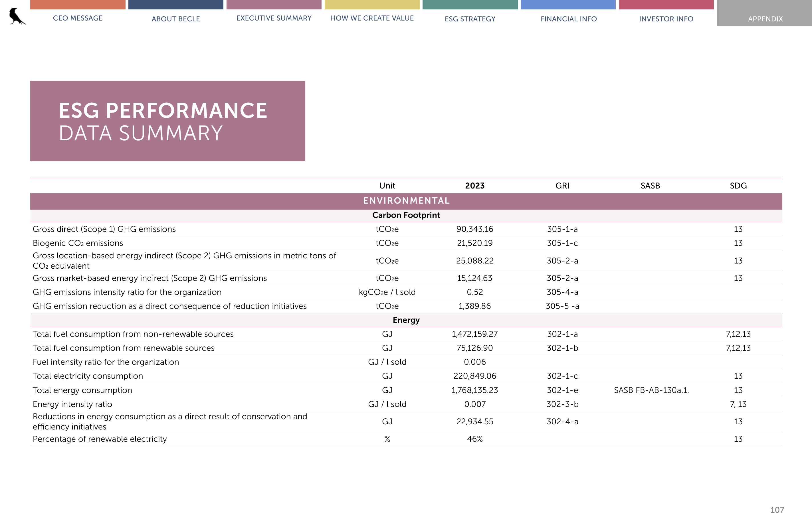812x529 pixels.
Task: Click the 2023 column header
Action: [x=474, y=186]
